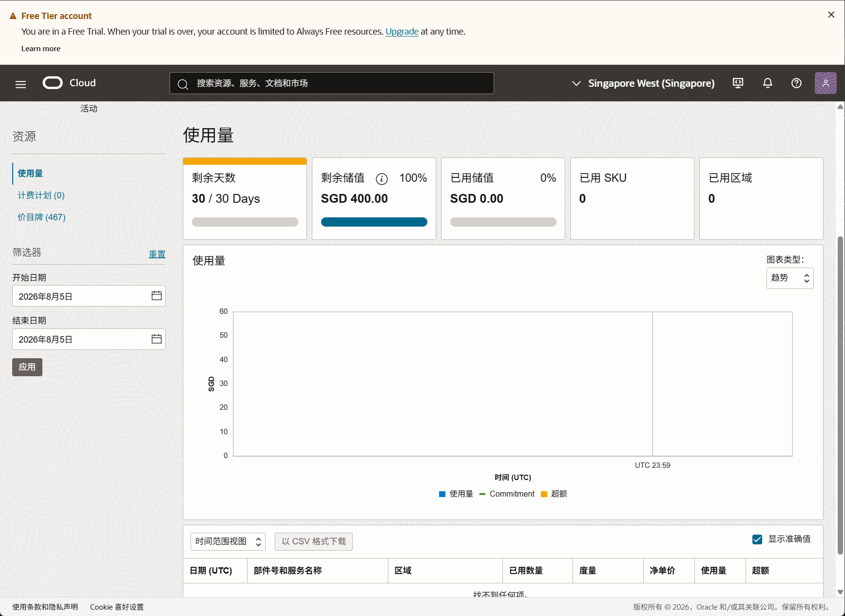The height and width of the screenshot is (616, 845).
Task: Click the remaining credit info icon
Action: coord(382,179)
